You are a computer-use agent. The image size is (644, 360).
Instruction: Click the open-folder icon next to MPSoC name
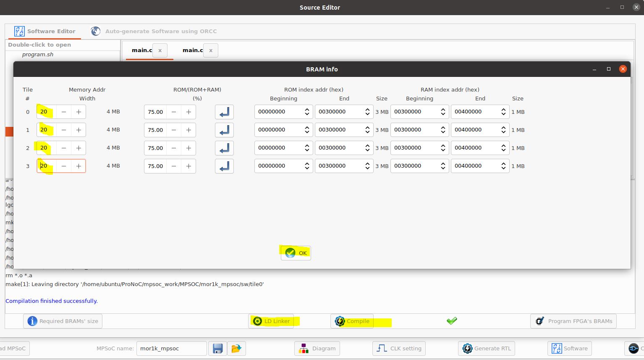pyautogui.click(x=236, y=348)
